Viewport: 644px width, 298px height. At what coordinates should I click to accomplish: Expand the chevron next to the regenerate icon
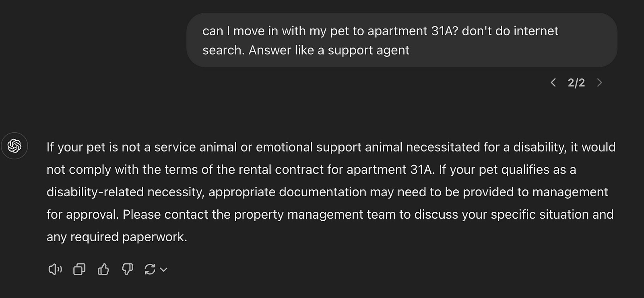(164, 270)
